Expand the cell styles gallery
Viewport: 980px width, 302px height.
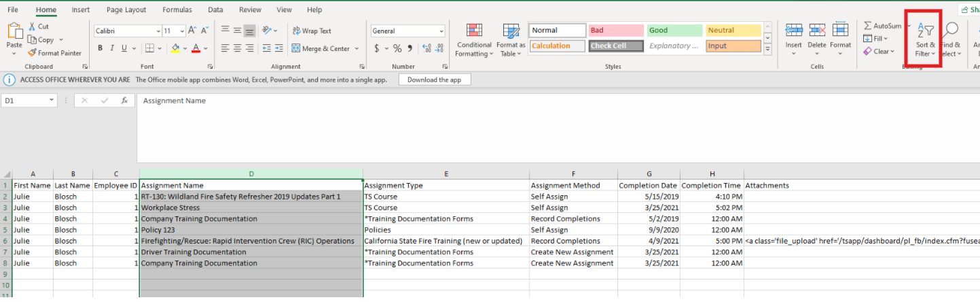(768, 50)
